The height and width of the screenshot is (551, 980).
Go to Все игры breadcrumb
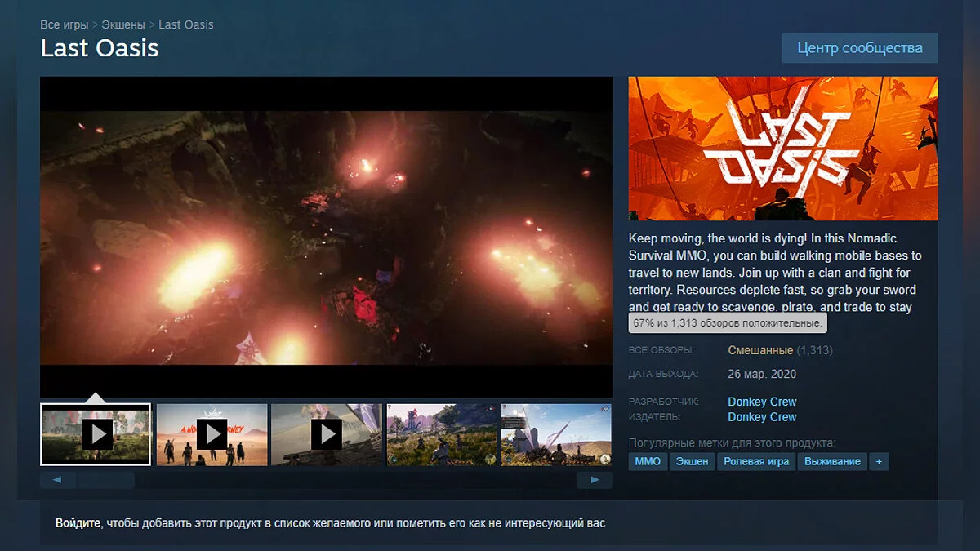(65, 24)
